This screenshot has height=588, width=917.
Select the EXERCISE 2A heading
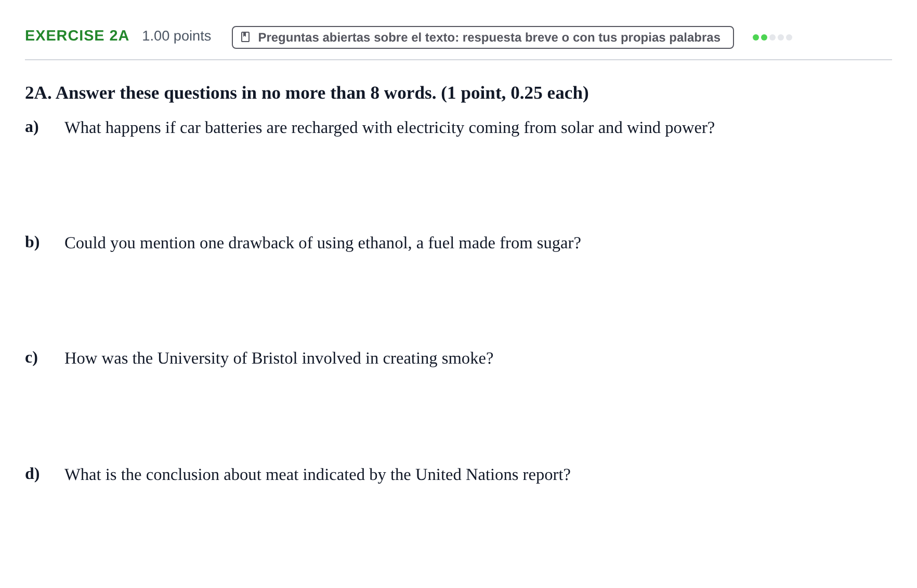pos(77,36)
